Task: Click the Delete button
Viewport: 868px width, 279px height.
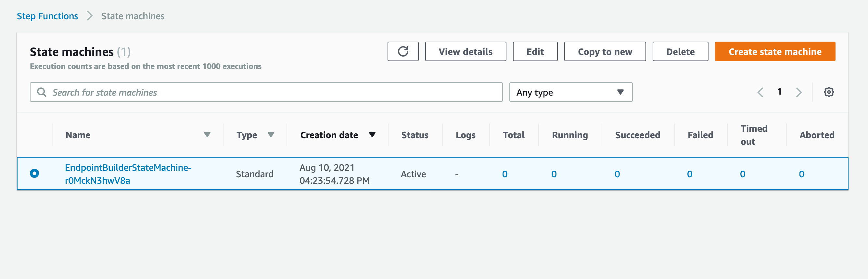Action: [x=680, y=51]
